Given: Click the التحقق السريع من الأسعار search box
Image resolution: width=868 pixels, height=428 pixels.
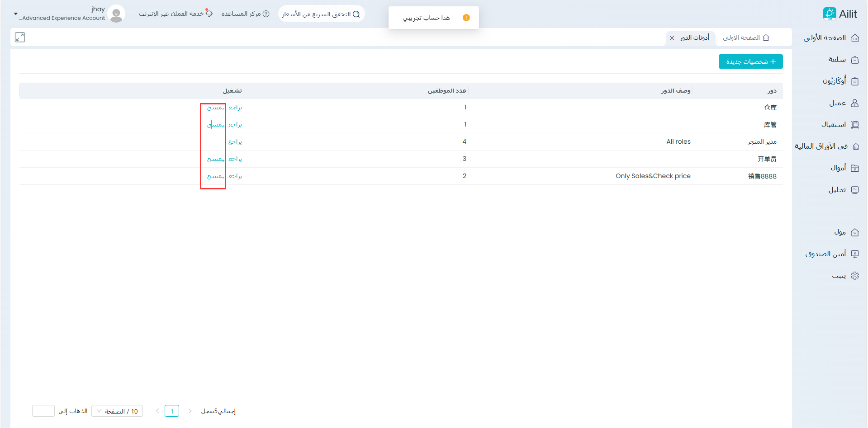Looking at the screenshot, I should 321,14.
